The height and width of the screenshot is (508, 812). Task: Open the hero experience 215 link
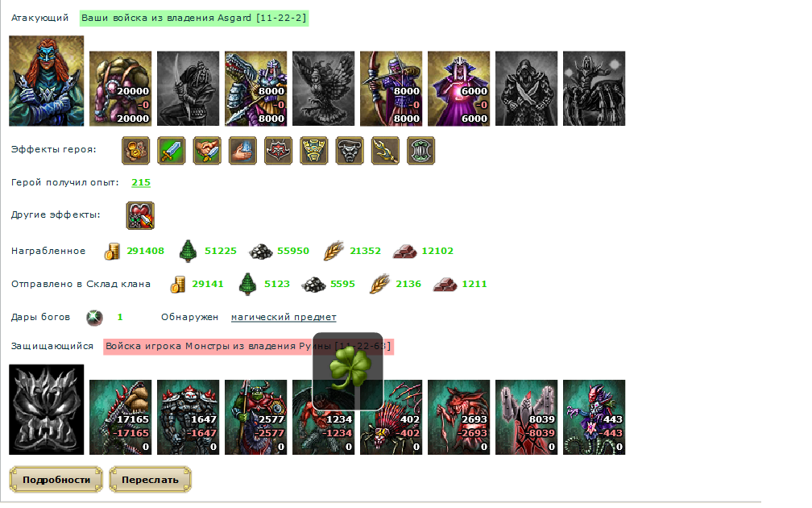141,182
